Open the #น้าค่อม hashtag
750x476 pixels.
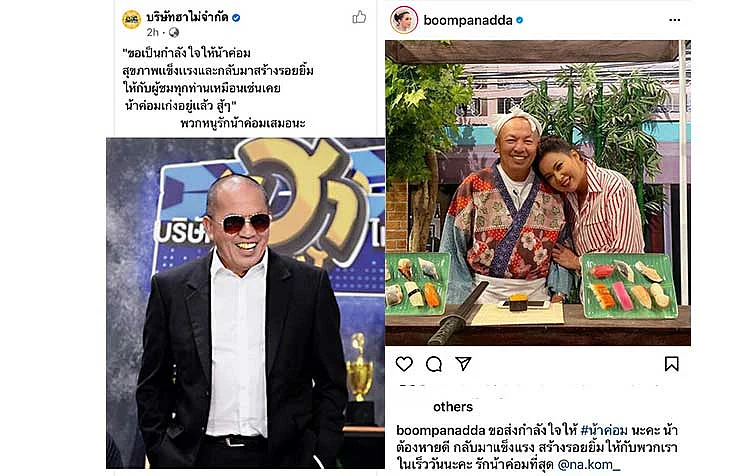[x=604, y=430]
